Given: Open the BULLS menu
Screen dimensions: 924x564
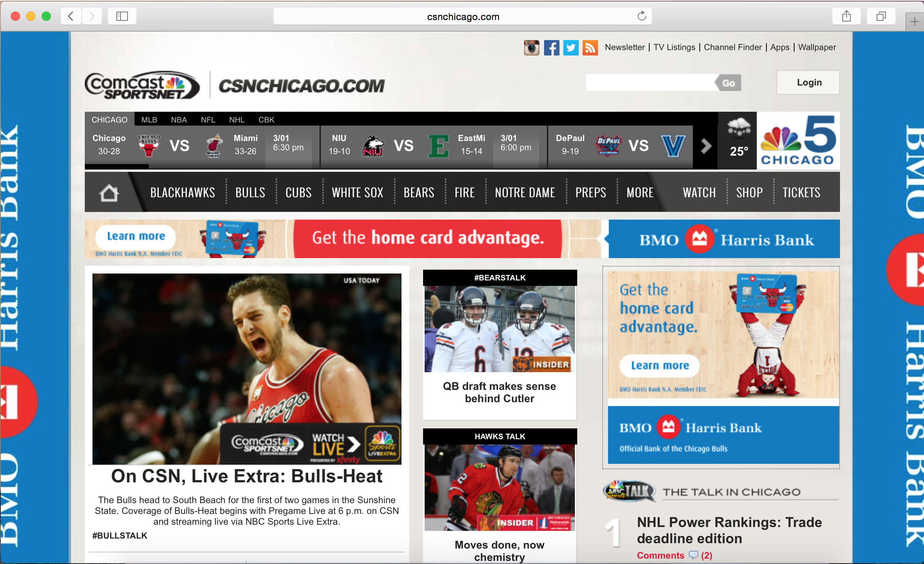Looking at the screenshot, I should tap(250, 192).
